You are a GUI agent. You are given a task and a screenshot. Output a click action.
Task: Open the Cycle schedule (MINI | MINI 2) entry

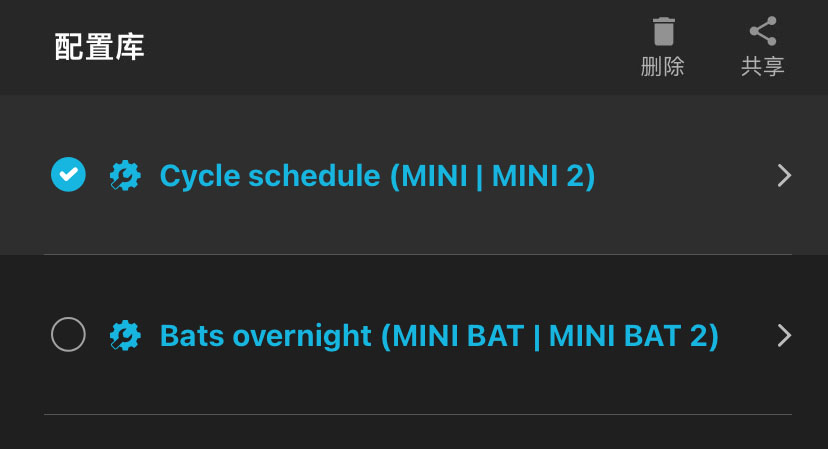point(377,176)
